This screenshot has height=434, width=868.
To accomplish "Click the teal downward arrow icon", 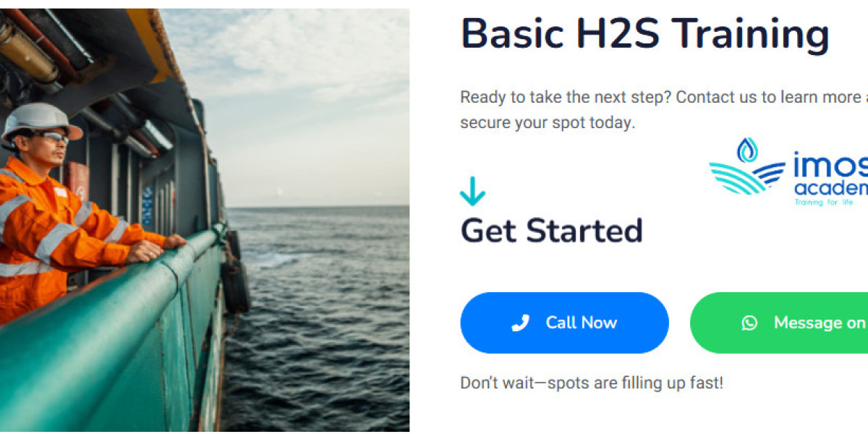I will click(x=472, y=192).
